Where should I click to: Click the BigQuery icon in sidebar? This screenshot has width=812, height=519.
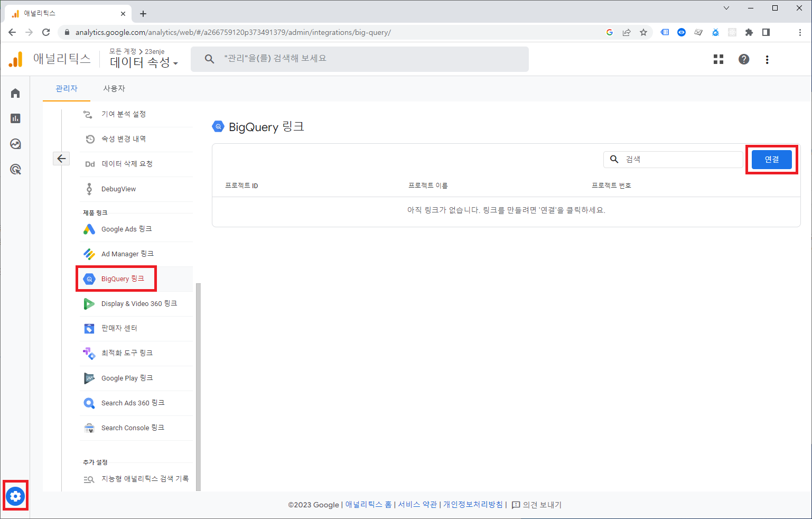(89, 279)
